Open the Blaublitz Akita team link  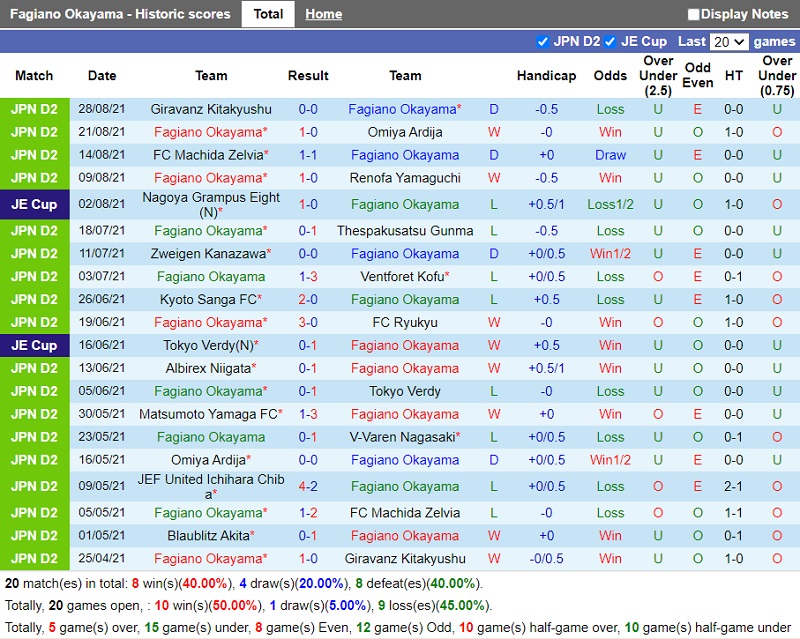(x=207, y=535)
